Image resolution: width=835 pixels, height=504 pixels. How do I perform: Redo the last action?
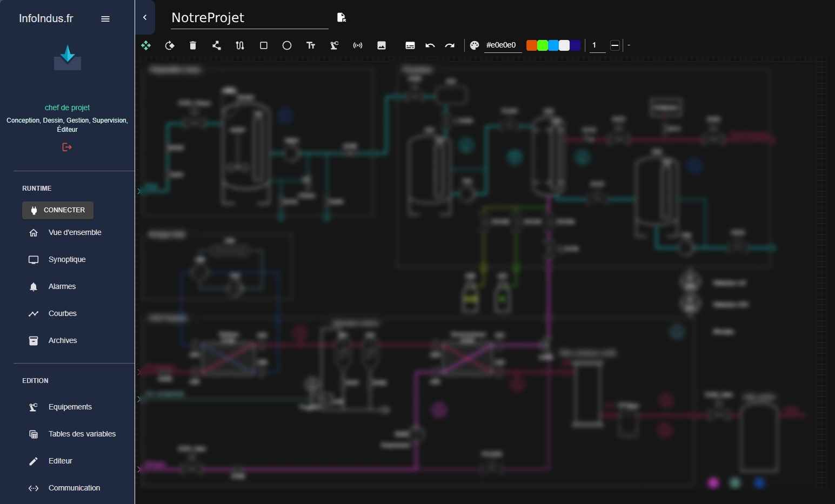click(x=450, y=45)
